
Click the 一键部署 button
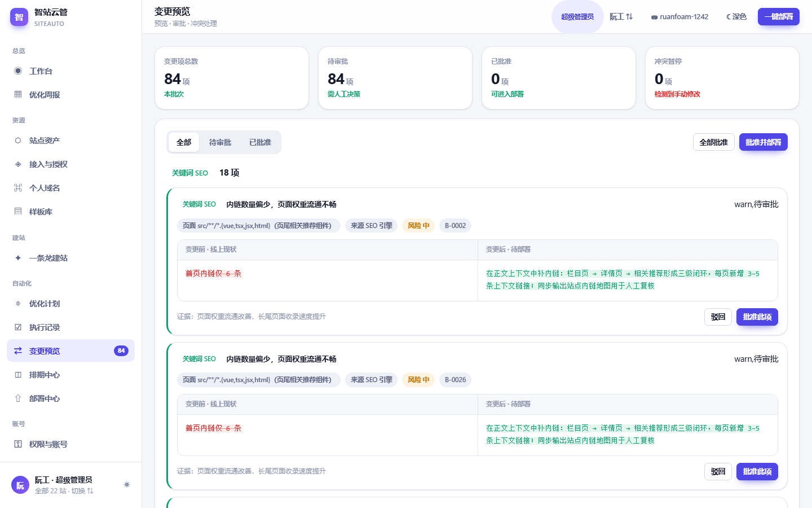779,17
